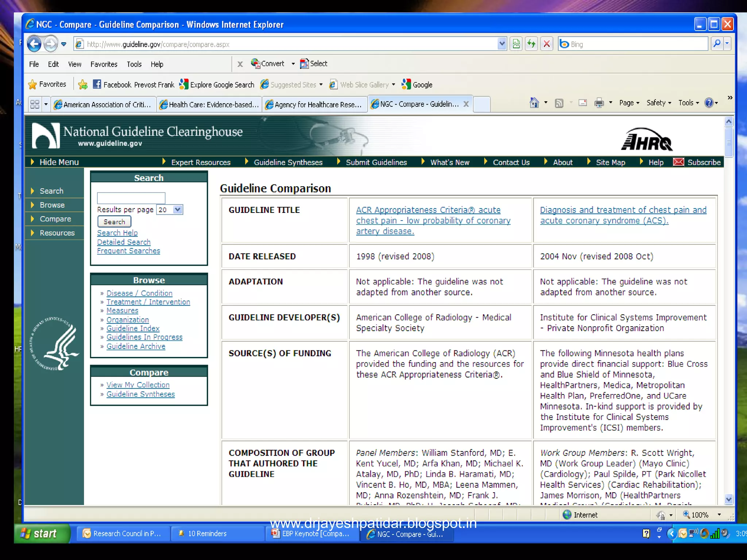The image size is (747, 560).
Task: Open the File menu
Action: (34, 64)
